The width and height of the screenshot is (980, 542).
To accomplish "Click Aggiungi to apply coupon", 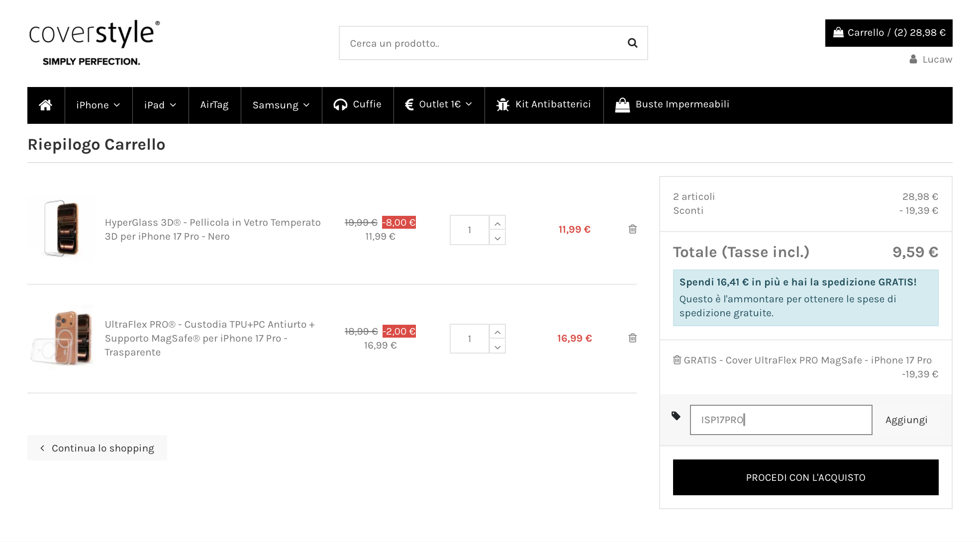I will click(906, 420).
